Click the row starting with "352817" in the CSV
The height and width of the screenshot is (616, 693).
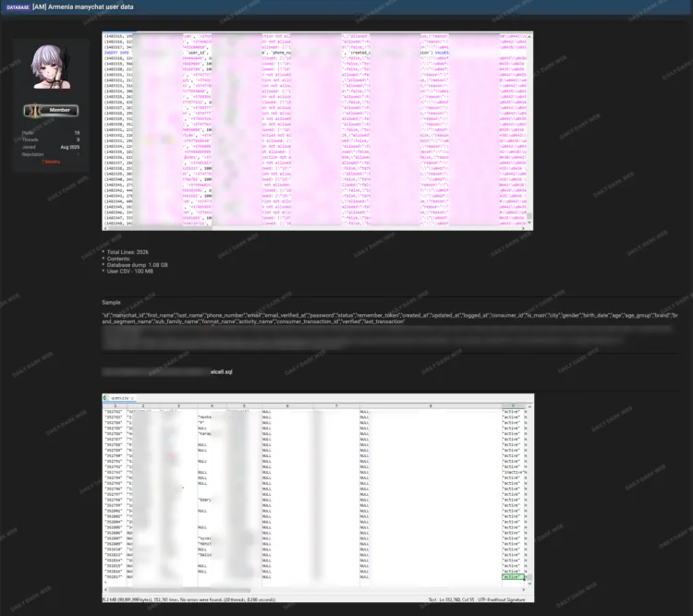[x=316, y=576]
